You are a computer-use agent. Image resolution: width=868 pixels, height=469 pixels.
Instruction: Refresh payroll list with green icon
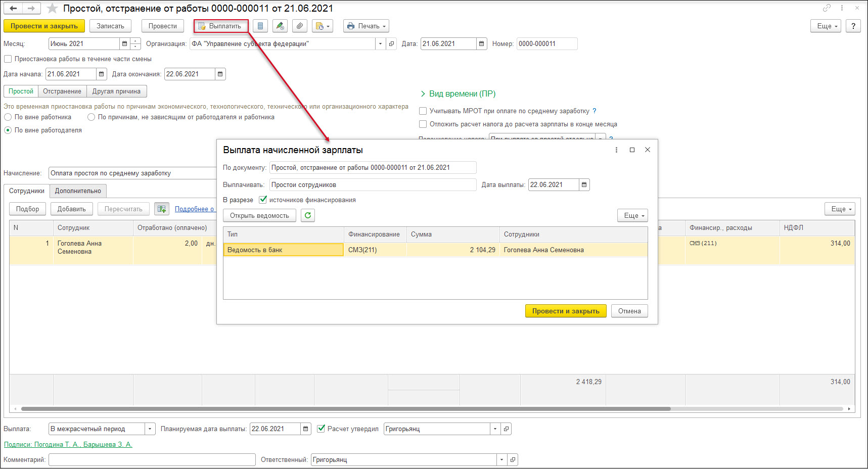click(308, 216)
